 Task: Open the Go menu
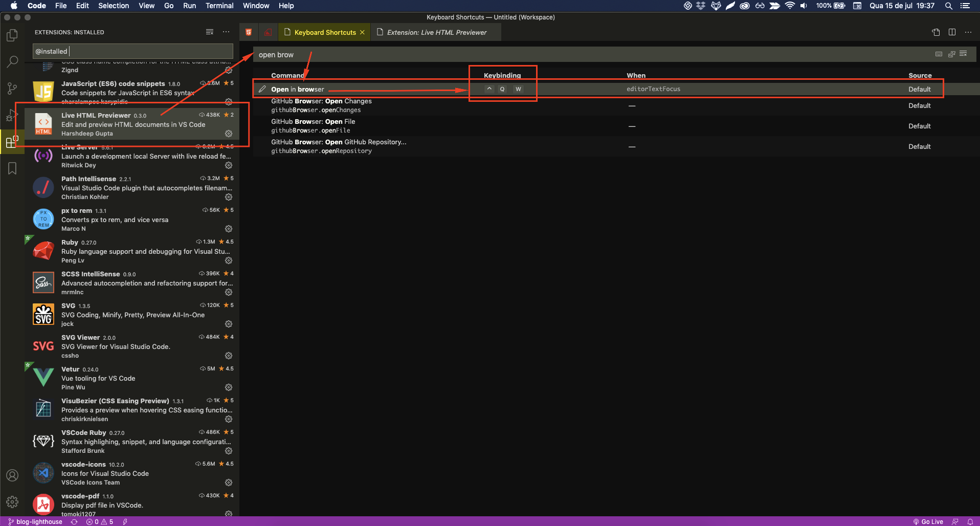pos(169,6)
